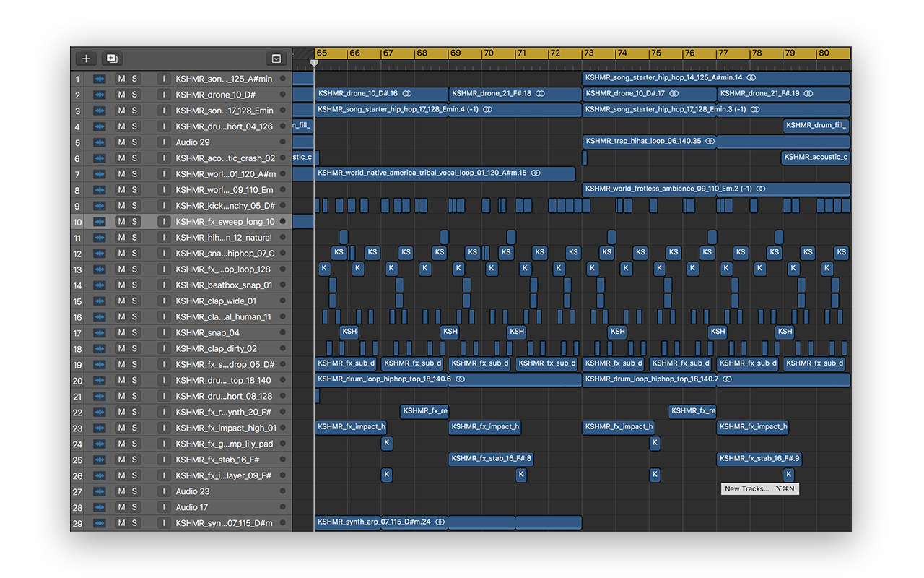
Task: Select the Audio 29 track name
Action: click(x=193, y=142)
